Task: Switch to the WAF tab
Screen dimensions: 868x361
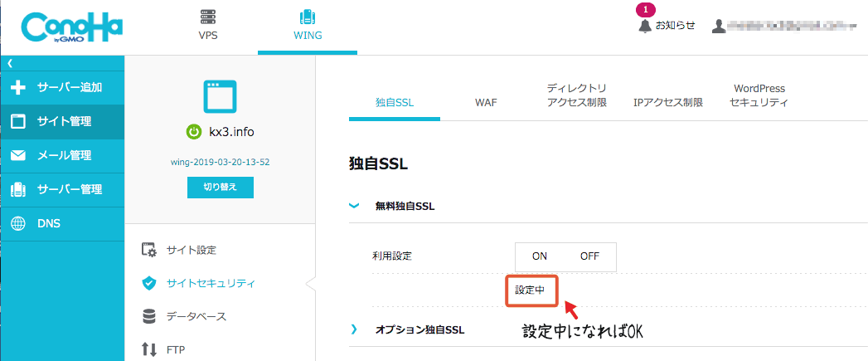Action: (x=486, y=103)
